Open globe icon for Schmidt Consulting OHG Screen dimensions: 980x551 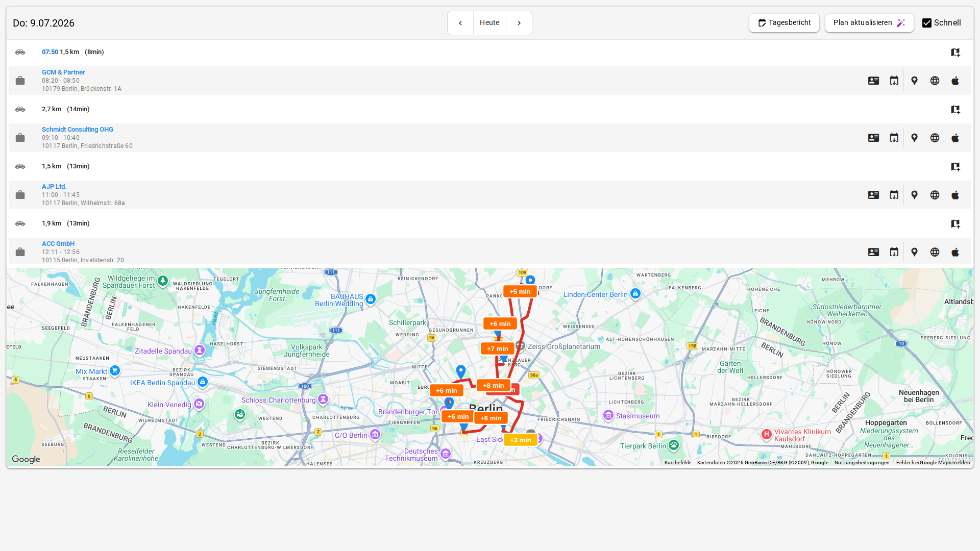935,138
